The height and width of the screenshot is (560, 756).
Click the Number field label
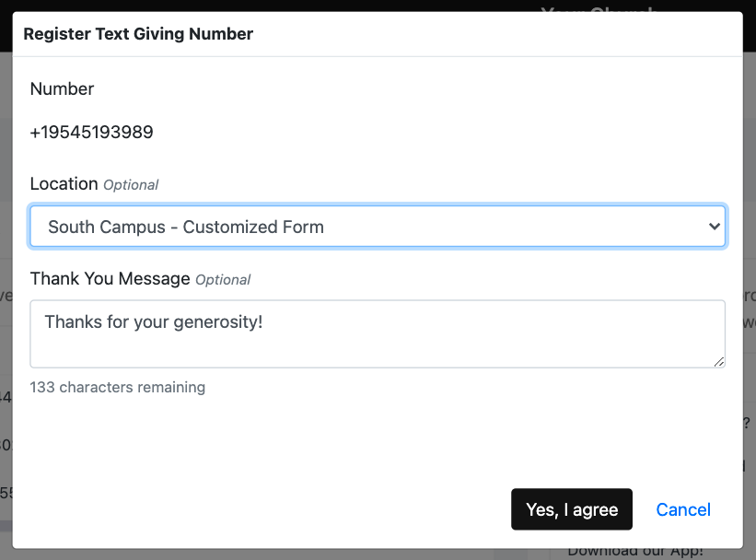[x=62, y=89]
